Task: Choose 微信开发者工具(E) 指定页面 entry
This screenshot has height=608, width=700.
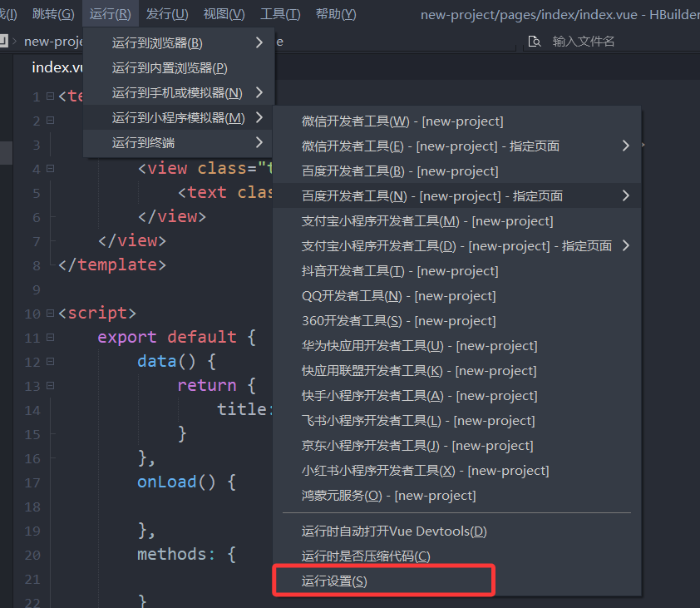Action: tap(457, 146)
